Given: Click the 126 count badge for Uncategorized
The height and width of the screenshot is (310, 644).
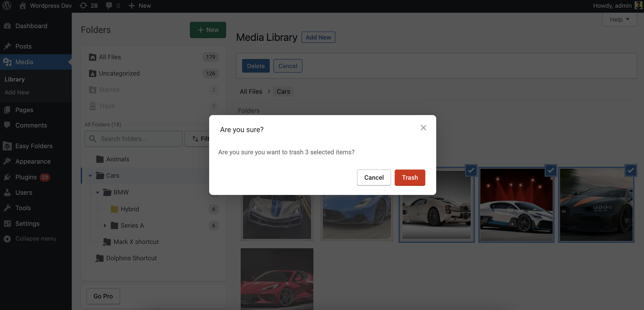Looking at the screenshot, I should coord(211,74).
